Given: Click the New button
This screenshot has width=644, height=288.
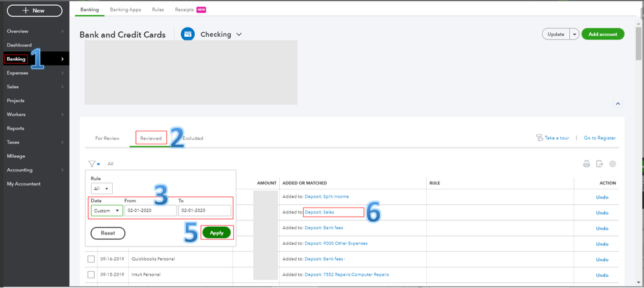Looking at the screenshot, I should tap(35, 11).
